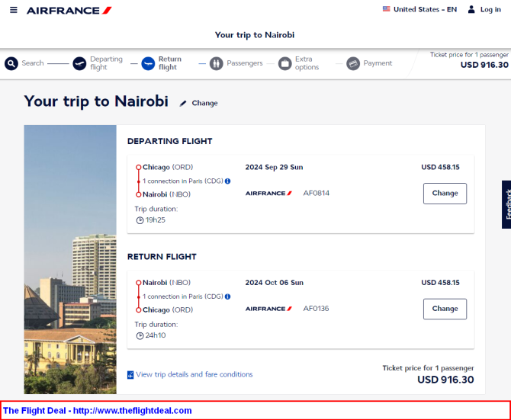Click flight number AF0136

tap(316, 309)
